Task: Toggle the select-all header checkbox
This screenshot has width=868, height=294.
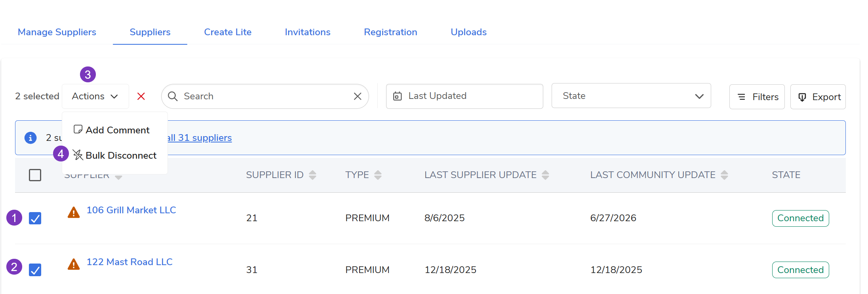Action: (35, 175)
